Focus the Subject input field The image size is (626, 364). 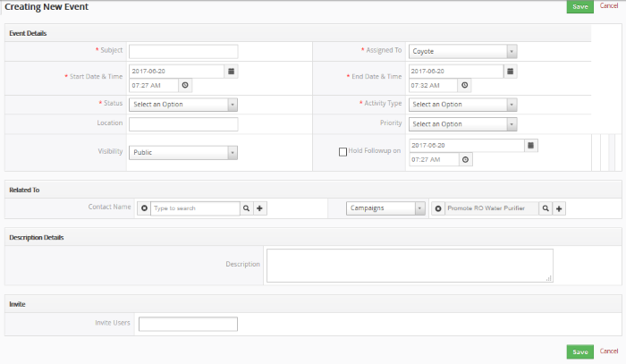click(x=183, y=52)
